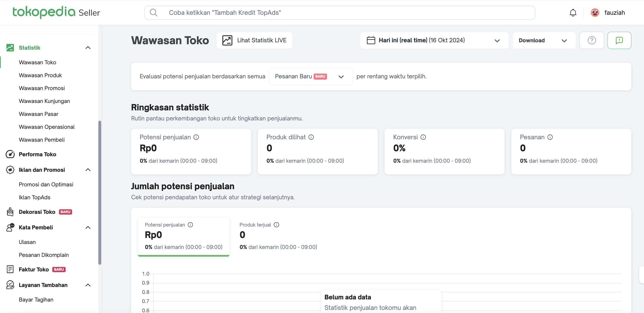Open the help question mark icon
Image resolution: width=644 pixels, height=313 pixels.
tap(591, 40)
